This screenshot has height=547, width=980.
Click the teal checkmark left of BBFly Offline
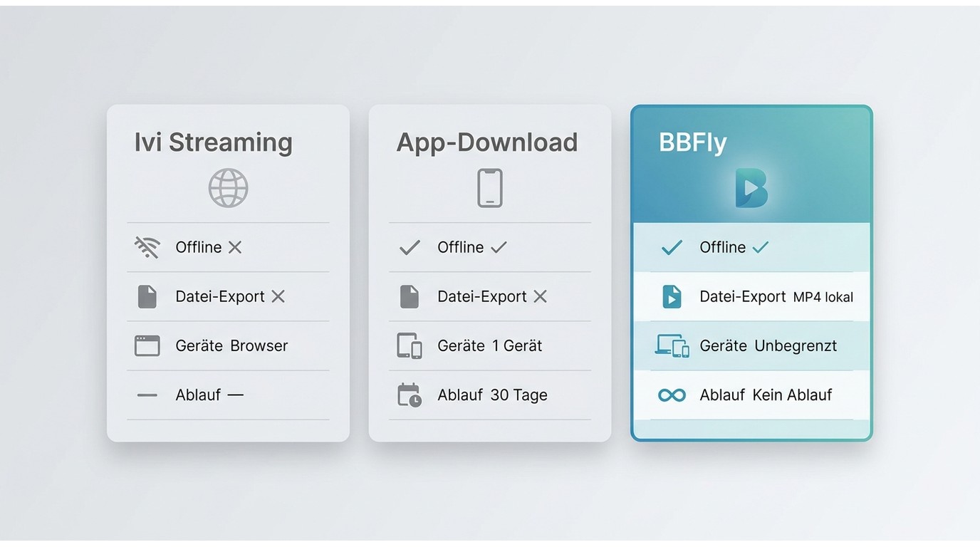click(672, 247)
